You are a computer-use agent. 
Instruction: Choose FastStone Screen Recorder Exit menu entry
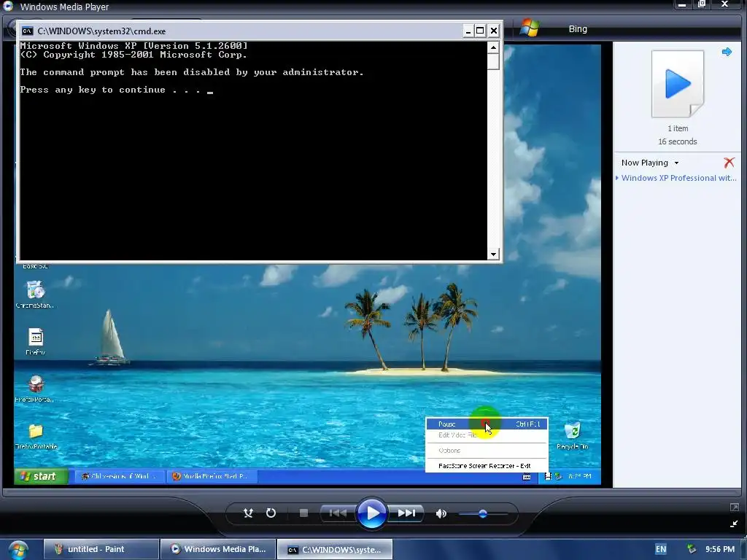click(x=487, y=466)
